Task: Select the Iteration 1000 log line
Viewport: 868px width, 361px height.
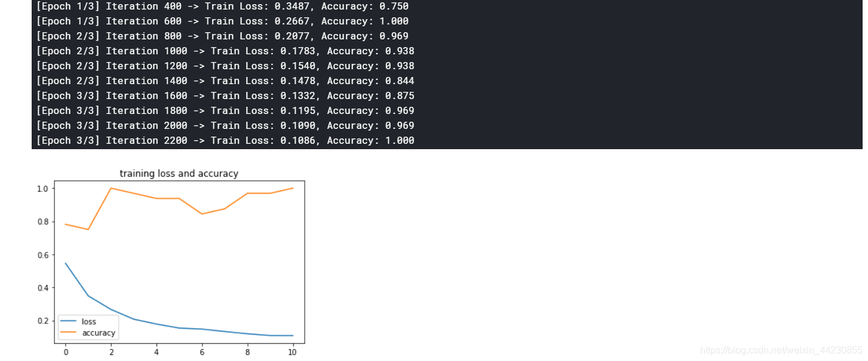Action: 225,51
